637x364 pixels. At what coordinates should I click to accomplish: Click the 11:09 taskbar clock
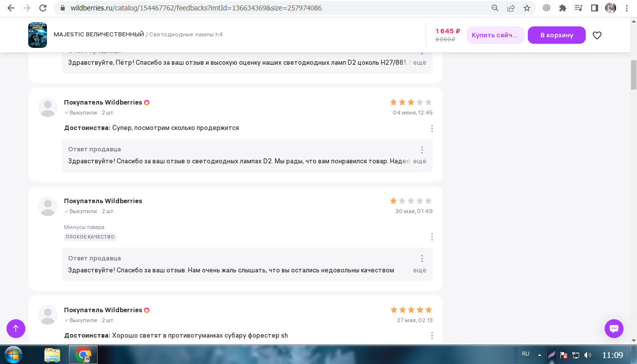[x=613, y=355]
